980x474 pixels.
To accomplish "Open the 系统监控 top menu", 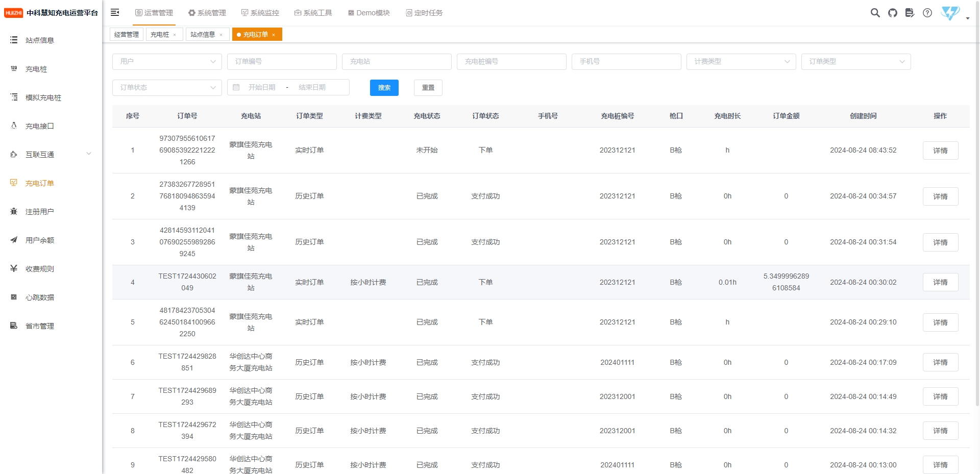I will 260,13.
